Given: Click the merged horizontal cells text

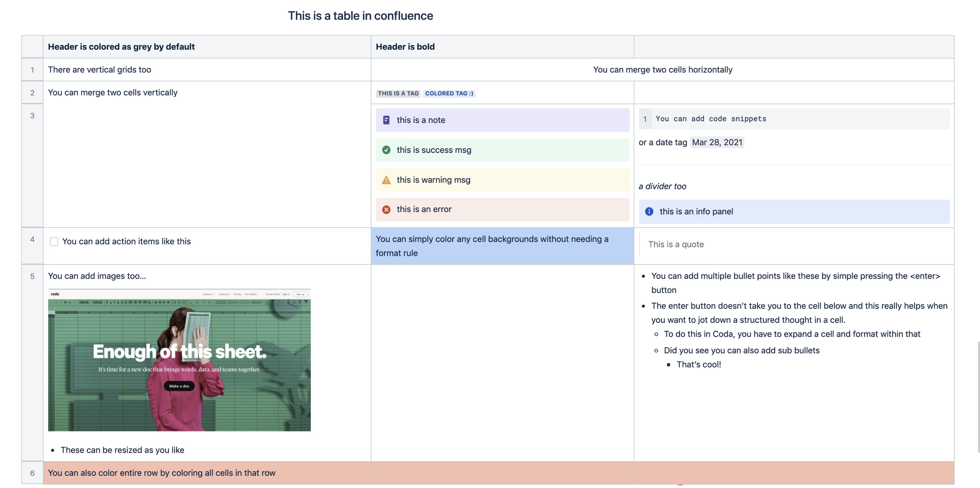Looking at the screenshot, I should pos(662,70).
